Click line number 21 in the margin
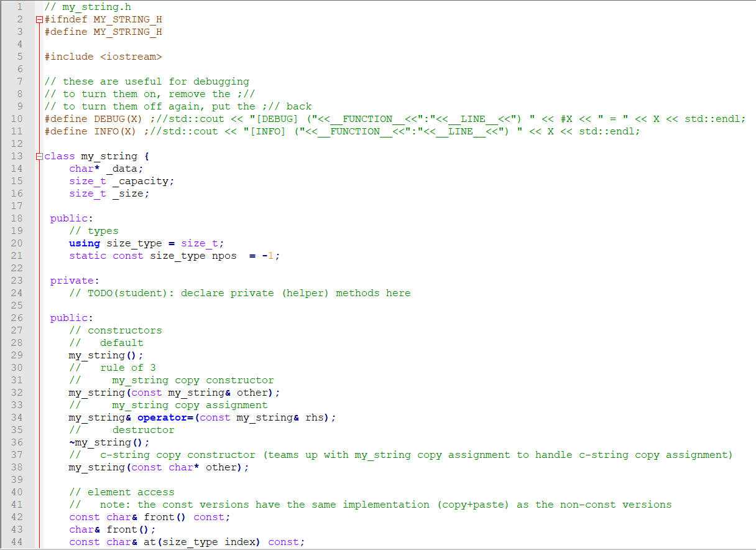Viewport: 756px width, 550px height. click(x=17, y=256)
